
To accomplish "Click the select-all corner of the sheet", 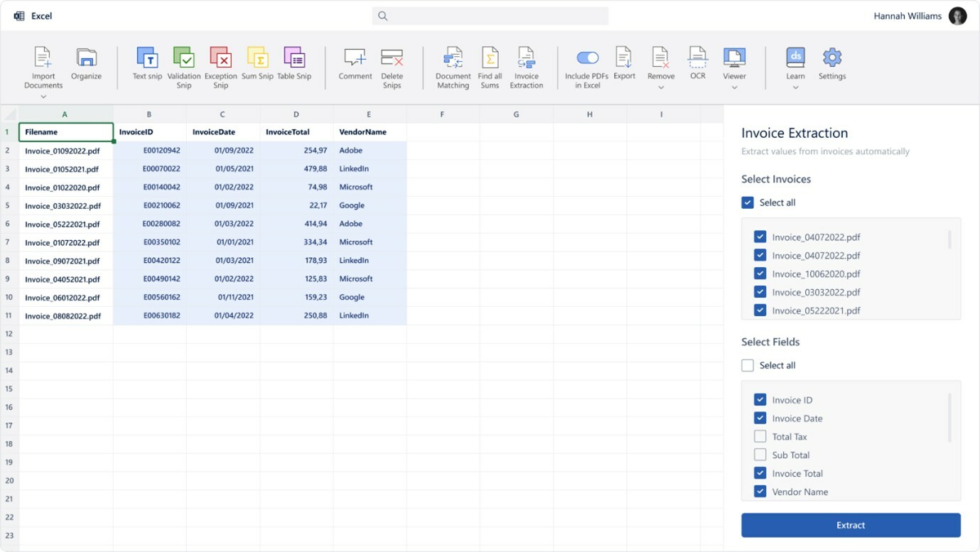I will click(x=9, y=114).
